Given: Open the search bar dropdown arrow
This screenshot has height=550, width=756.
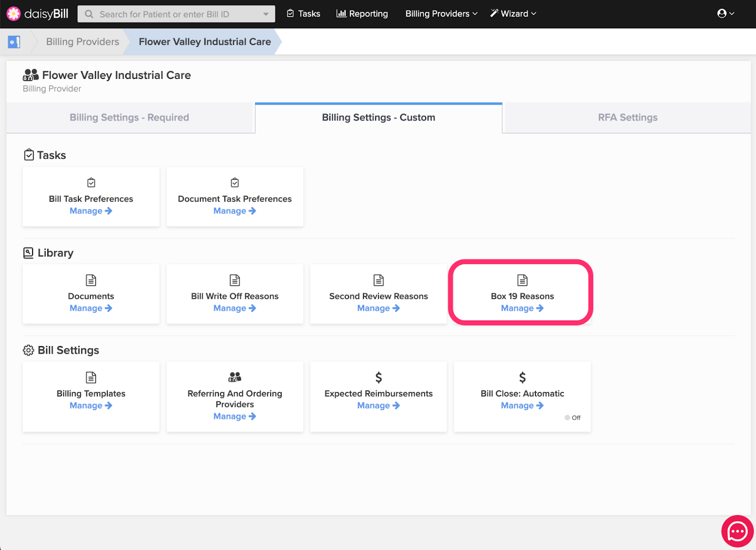Looking at the screenshot, I should [266, 14].
